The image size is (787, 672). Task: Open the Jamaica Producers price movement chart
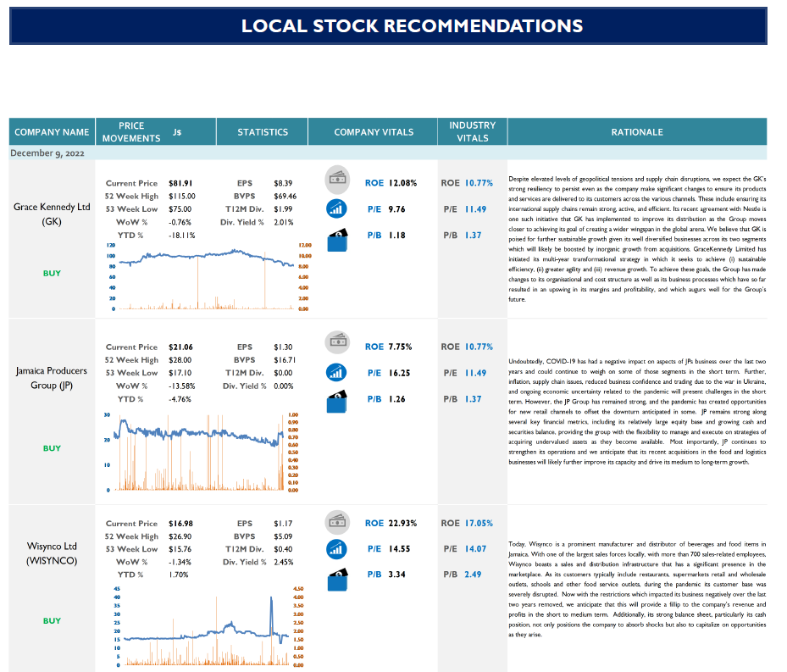(x=203, y=452)
